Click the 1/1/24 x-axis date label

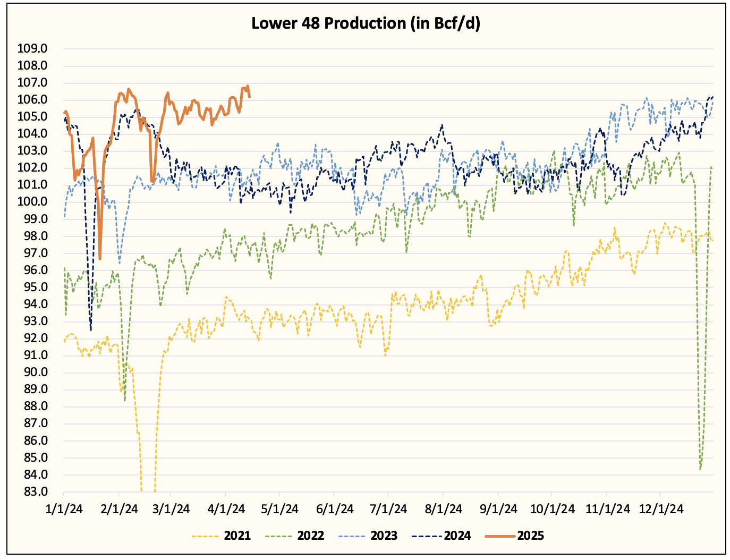click(64, 508)
